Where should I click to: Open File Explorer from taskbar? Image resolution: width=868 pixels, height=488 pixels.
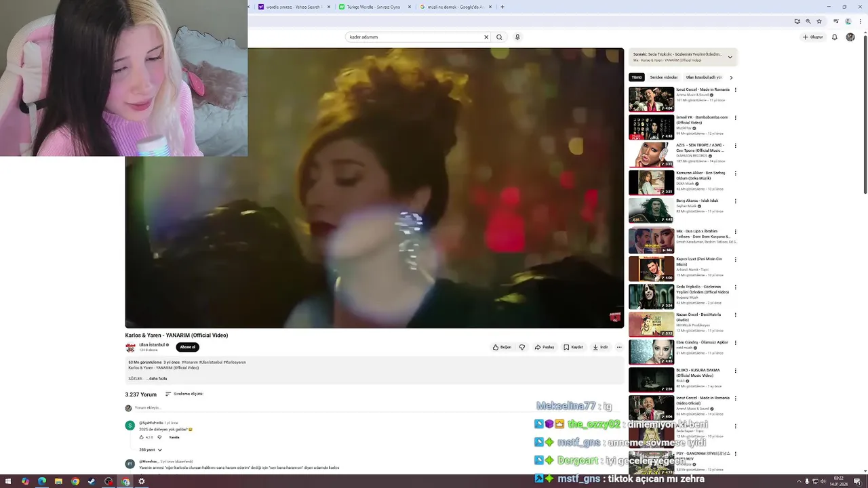click(58, 481)
